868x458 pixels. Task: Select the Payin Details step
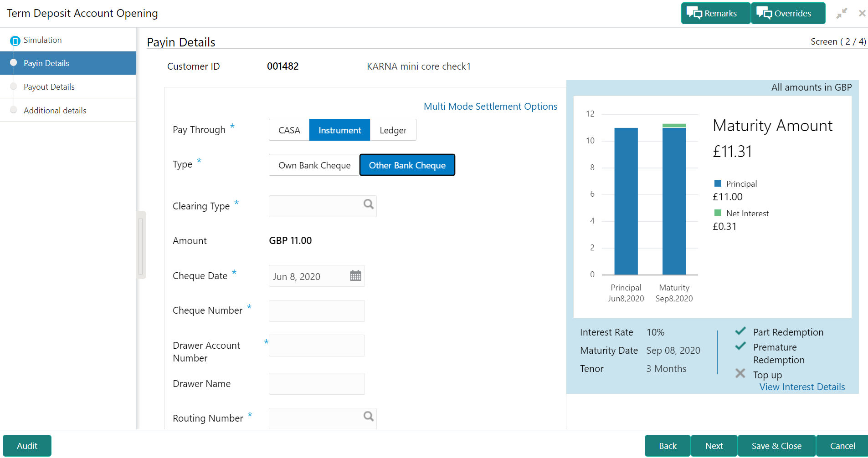[68, 63]
